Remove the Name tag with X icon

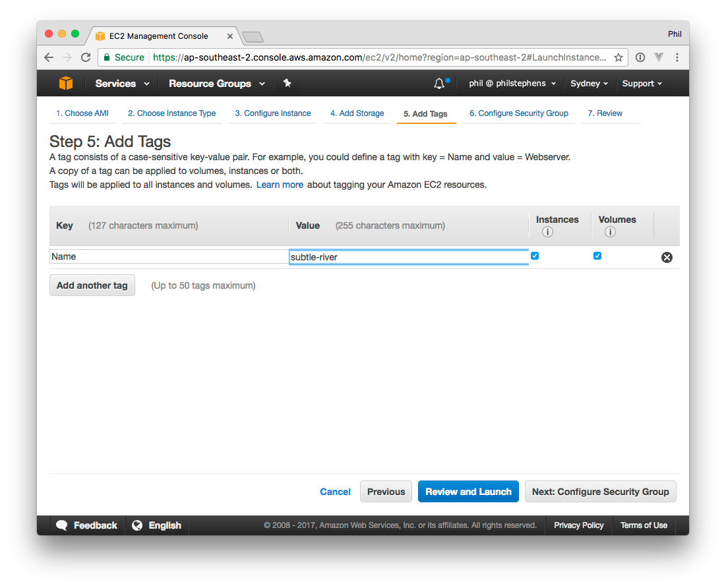(x=667, y=257)
